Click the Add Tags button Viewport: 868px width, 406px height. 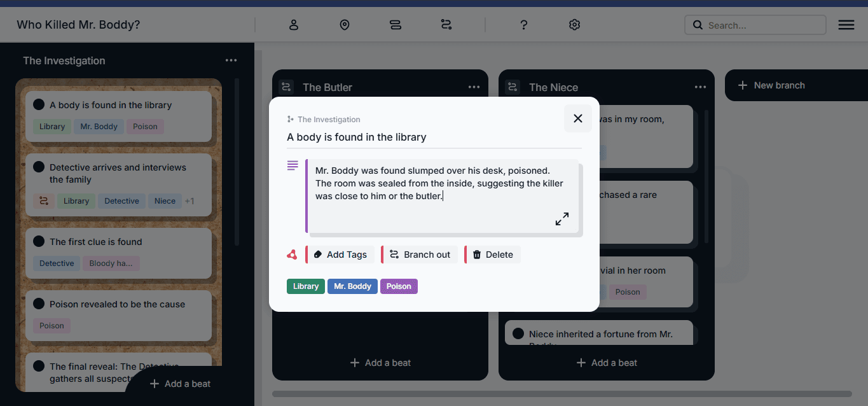[340, 255]
